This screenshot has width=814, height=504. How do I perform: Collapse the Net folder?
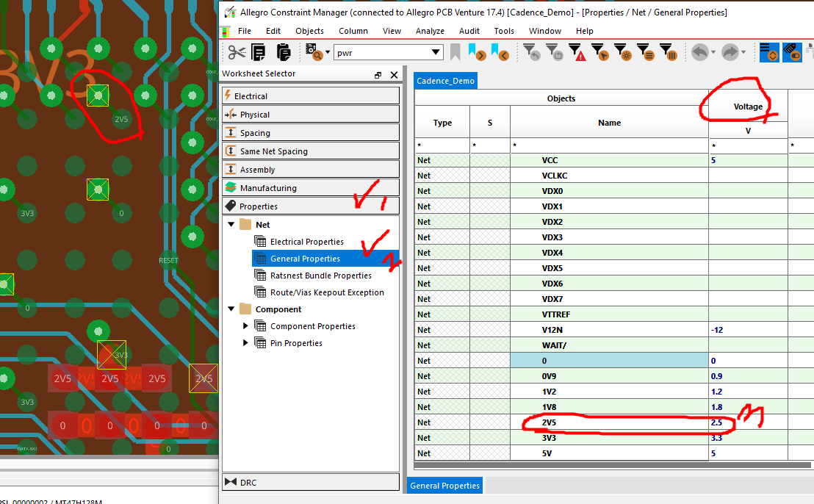click(231, 225)
